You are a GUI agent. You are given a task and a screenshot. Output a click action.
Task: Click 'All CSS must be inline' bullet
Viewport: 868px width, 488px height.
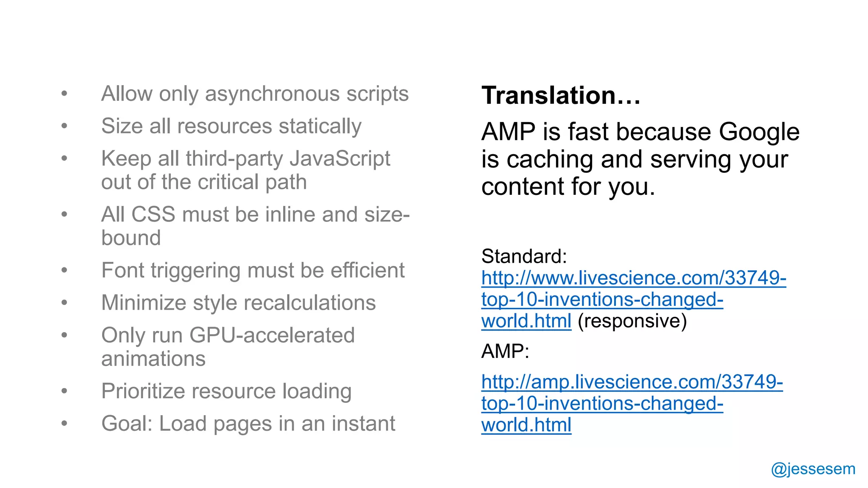pyautogui.click(x=256, y=226)
